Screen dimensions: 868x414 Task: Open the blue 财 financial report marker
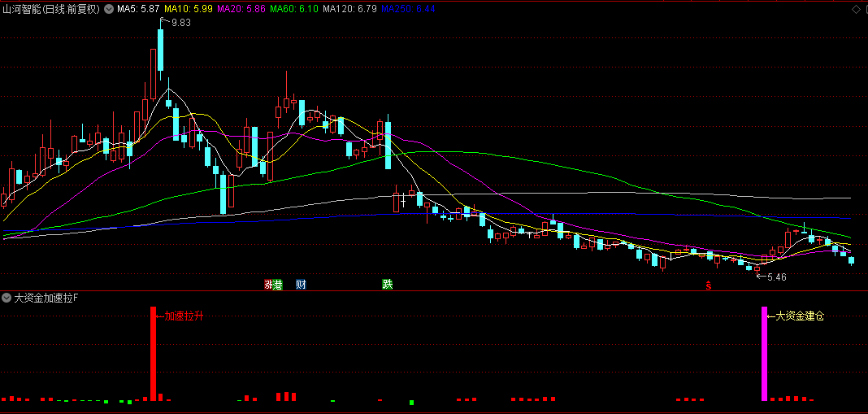[x=302, y=285]
